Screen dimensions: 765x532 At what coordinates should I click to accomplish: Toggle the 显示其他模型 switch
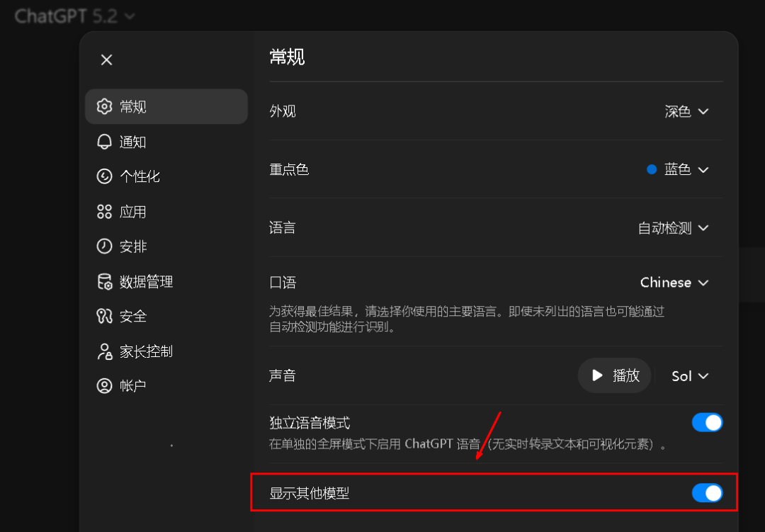click(707, 493)
